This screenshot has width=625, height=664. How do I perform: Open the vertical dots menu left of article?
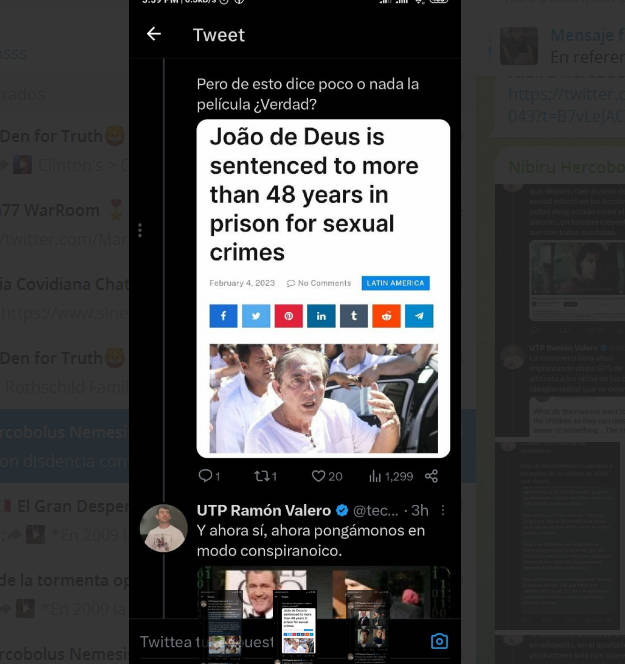(x=140, y=230)
